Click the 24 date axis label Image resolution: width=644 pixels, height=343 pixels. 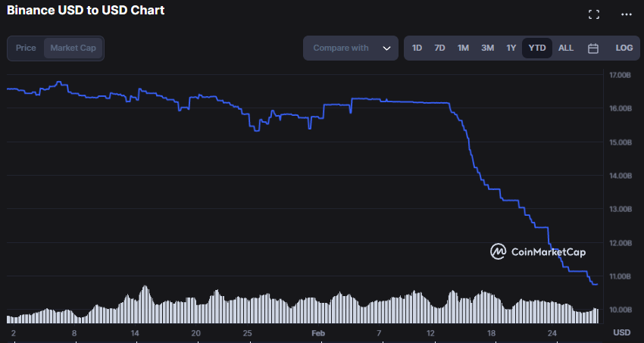click(552, 332)
